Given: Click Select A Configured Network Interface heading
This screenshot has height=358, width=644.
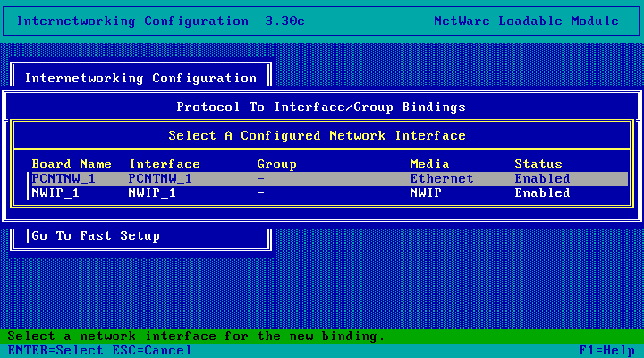Looking at the screenshot, I should click(x=317, y=136).
